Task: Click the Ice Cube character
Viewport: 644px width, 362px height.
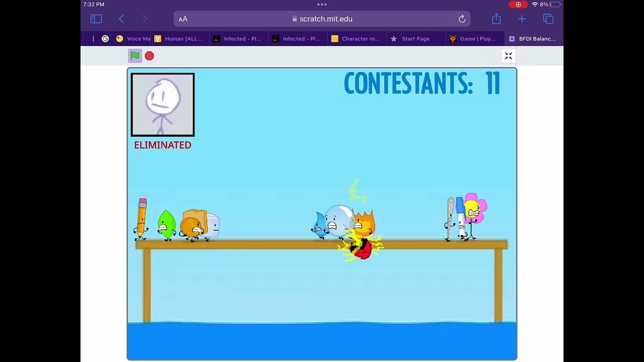Action: 213,226
